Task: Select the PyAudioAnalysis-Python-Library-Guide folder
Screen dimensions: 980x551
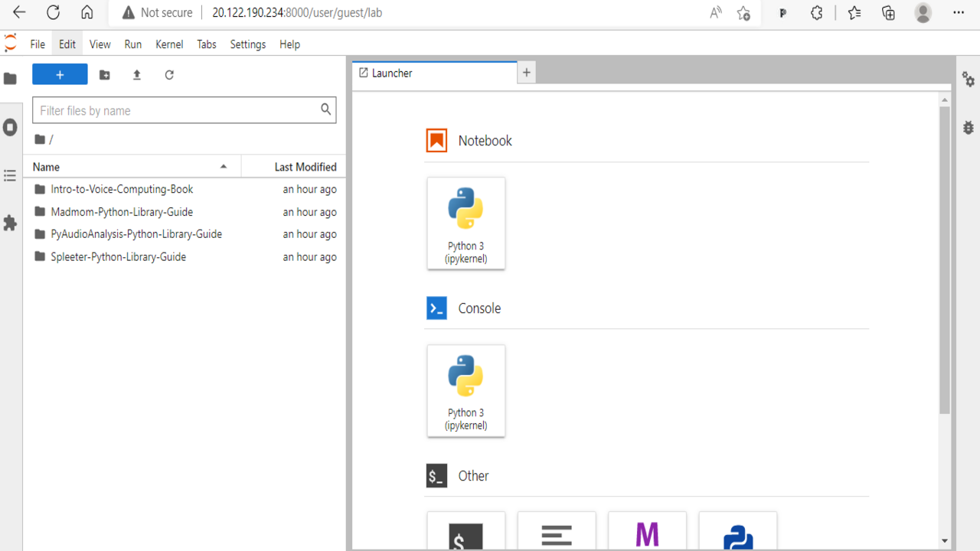Action: click(x=185, y=234)
